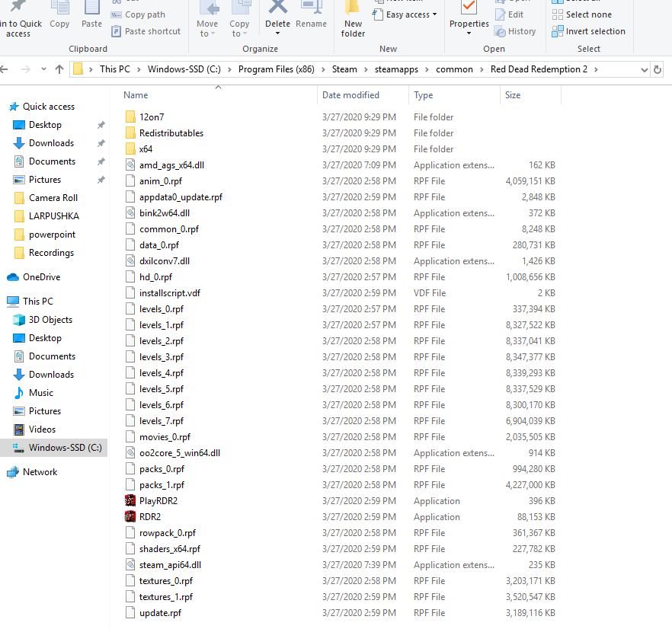Create a New folder
The width and height of the screenshot is (672, 629).
pos(353,19)
